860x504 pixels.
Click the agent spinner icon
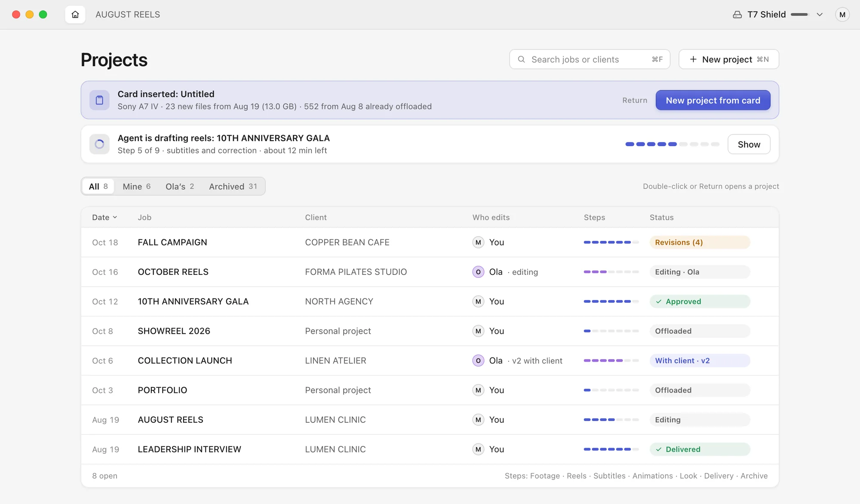[99, 144]
